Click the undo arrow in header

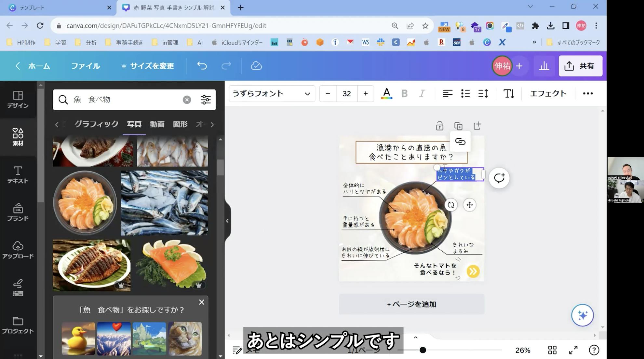click(x=202, y=66)
